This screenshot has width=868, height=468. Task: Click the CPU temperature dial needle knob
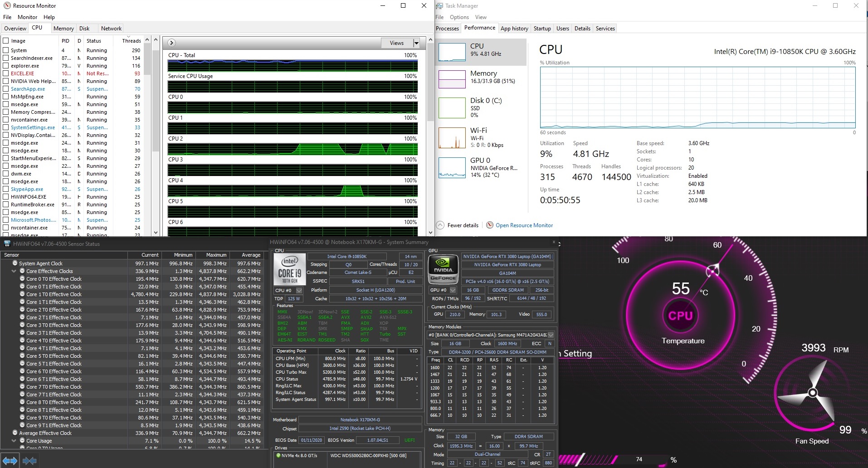(x=712, y=271)
